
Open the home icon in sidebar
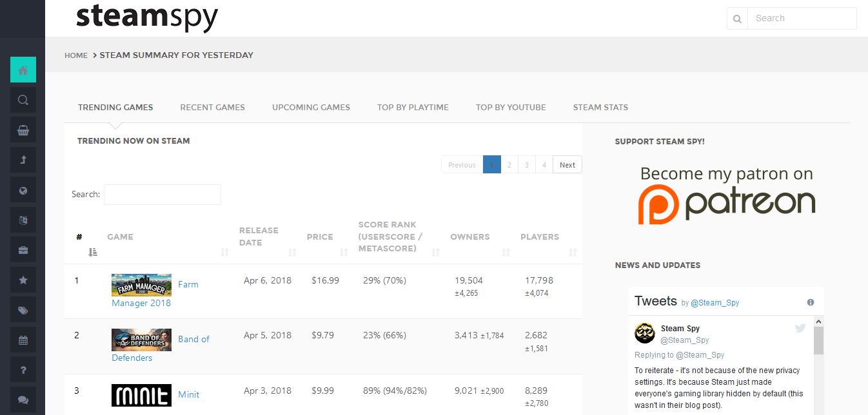point(23,70)
